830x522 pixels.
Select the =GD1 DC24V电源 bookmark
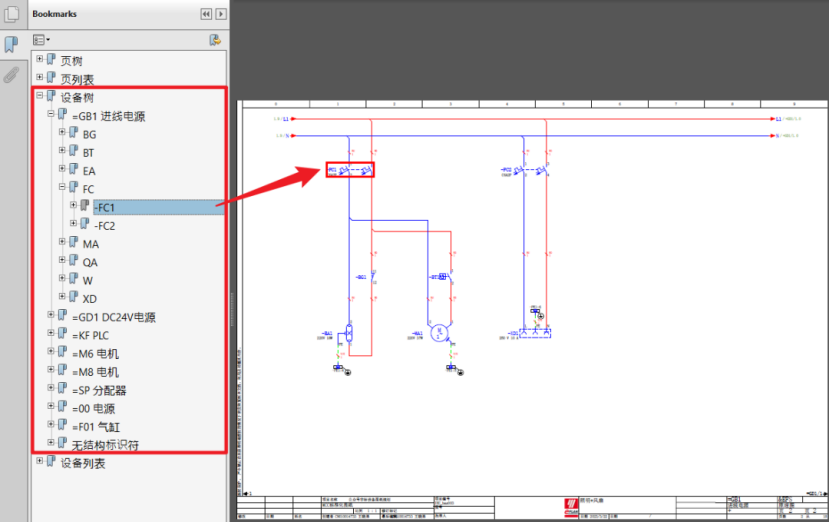[114, 317]
